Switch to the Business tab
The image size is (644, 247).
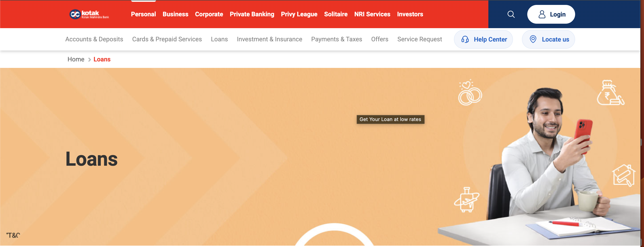175,14
